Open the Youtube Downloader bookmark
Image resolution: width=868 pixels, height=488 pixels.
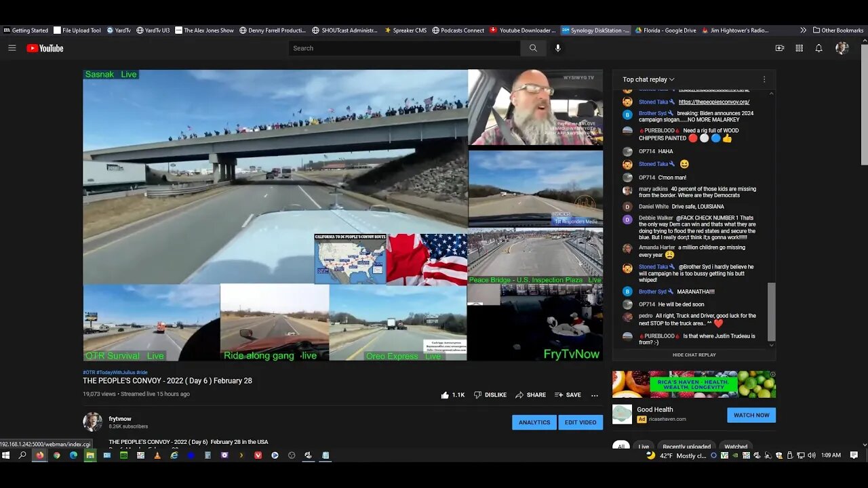[x=523, y=30]
